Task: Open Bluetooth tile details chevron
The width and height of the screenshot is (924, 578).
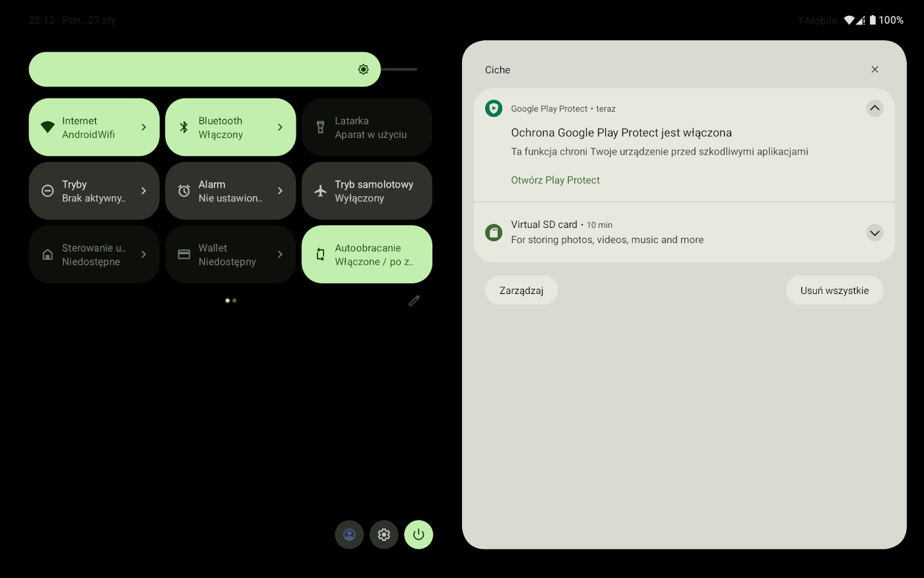Action: click(280, 127)
